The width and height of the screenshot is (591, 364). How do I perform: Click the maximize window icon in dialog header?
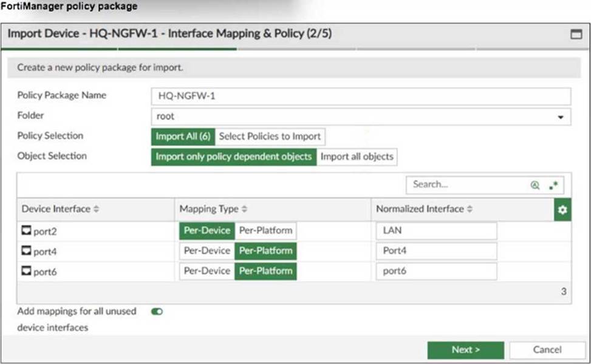(576, 34)
